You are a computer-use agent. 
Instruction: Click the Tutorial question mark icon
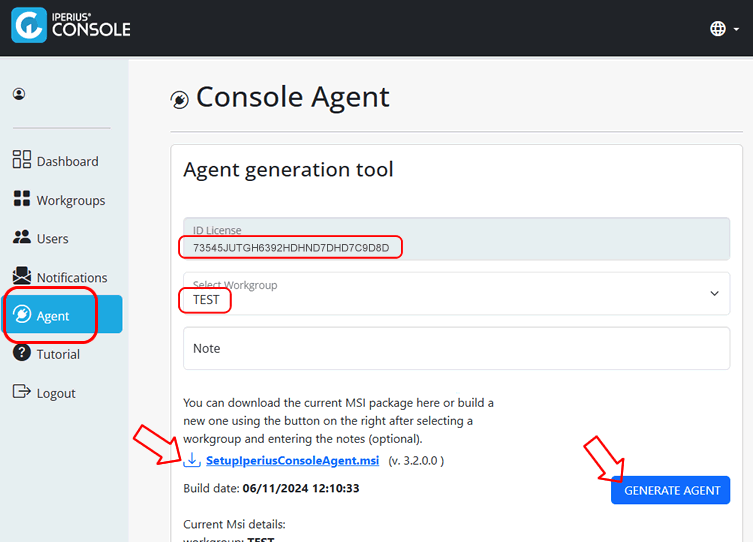pyautogui.click(x=22, y=352)
